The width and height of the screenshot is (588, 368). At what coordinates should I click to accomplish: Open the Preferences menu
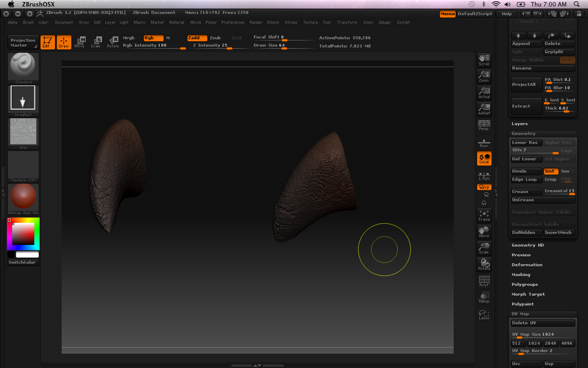point(233,22)
